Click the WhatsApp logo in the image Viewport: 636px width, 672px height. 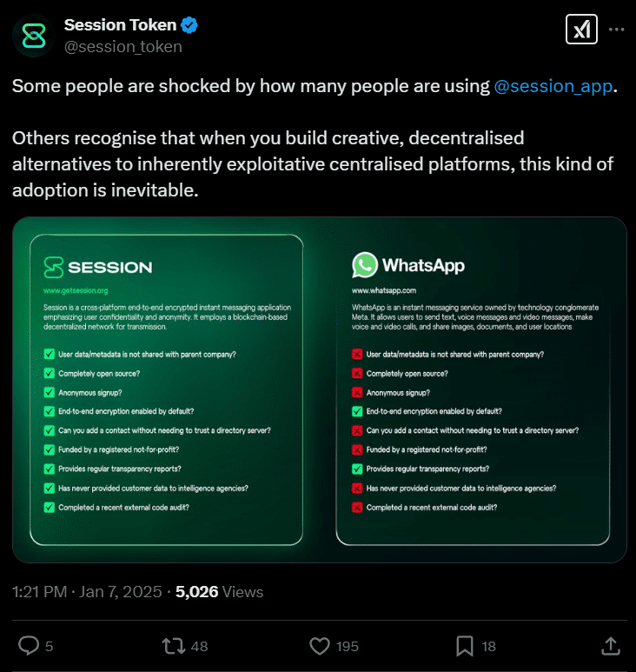(x=365, y=265)
